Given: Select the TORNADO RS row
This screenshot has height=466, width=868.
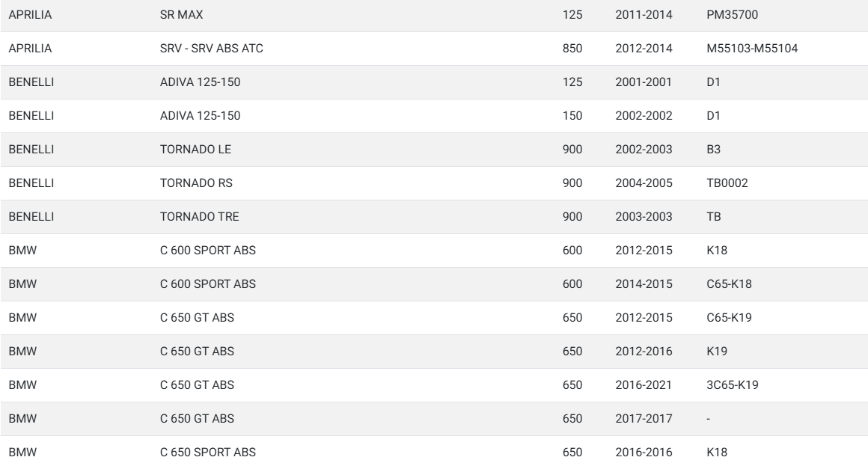Looking at the screenshot, I should click(x=434, y=183).
